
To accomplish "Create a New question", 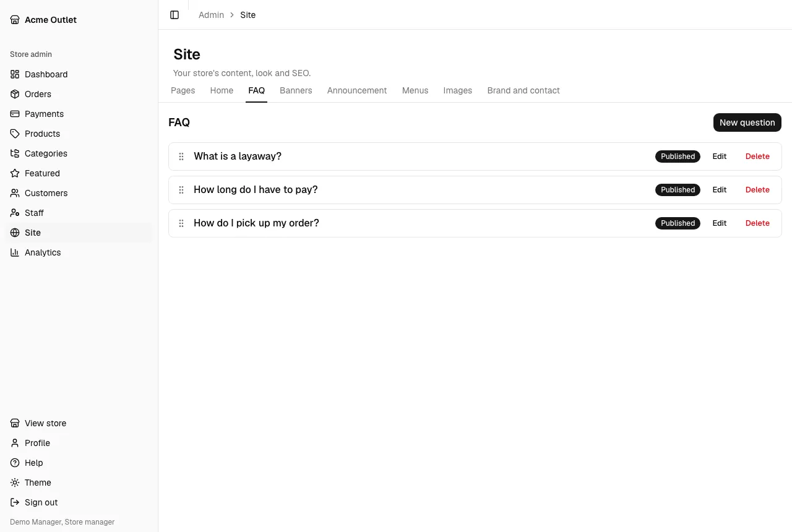I will [747, 122].
